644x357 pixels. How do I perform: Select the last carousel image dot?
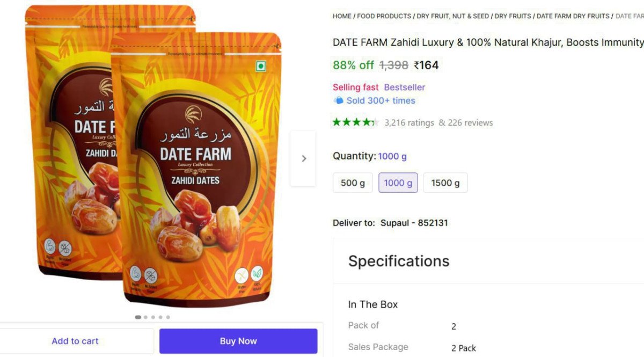pyautogui.click(x=168, y=317)
